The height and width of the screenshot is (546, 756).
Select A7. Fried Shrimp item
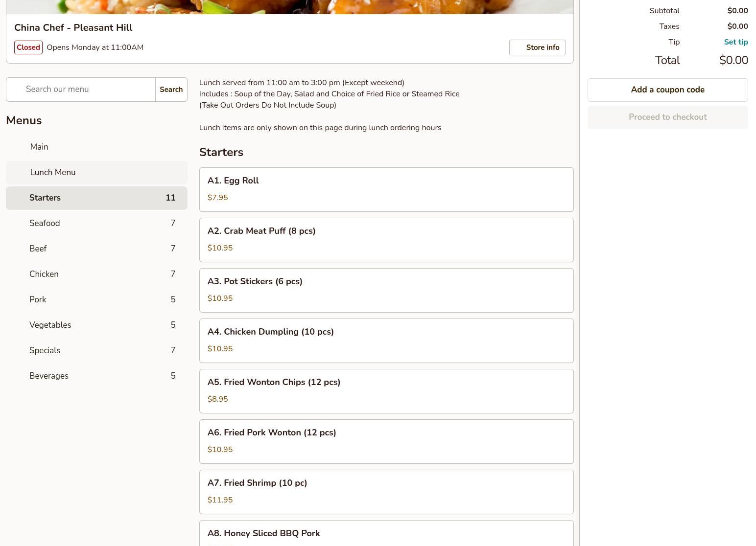[x=386, y=492]
